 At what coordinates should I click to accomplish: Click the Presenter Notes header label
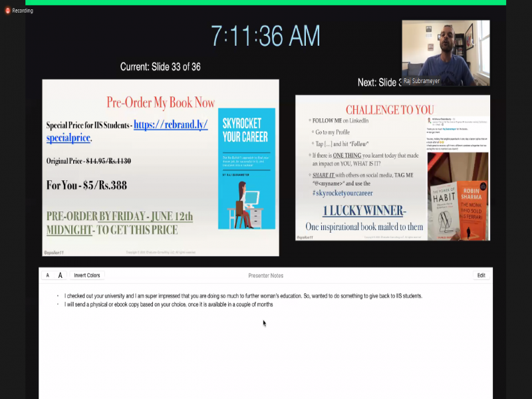click(x=265, y=275)
